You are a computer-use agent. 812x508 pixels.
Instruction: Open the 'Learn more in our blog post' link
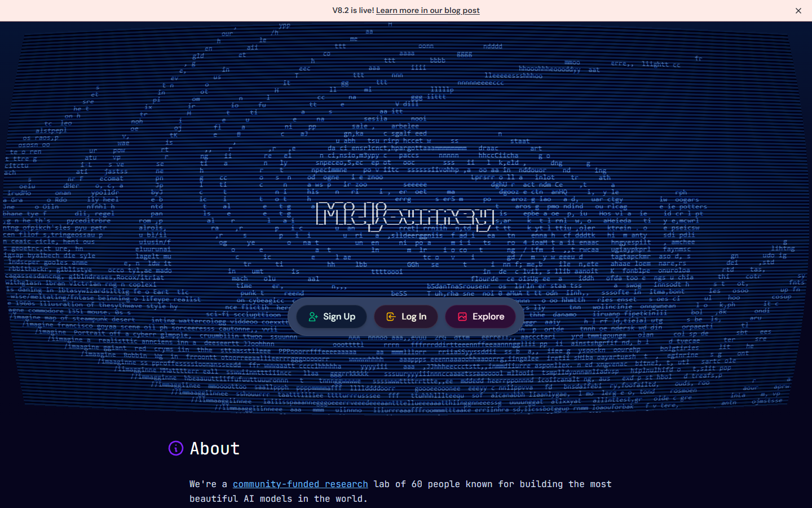pyautogui.click(x=428, y=10)
